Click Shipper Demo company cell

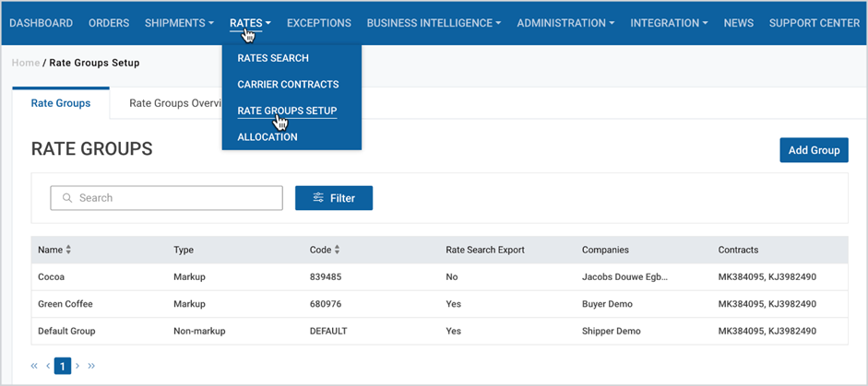pyautogui.click(x=612, y=332)
